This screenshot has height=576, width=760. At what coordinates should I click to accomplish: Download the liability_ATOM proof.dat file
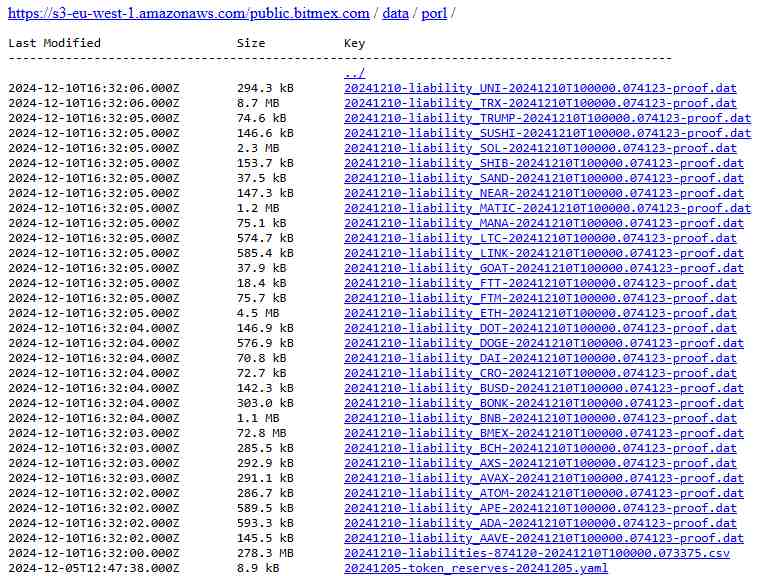coord(544,494)
